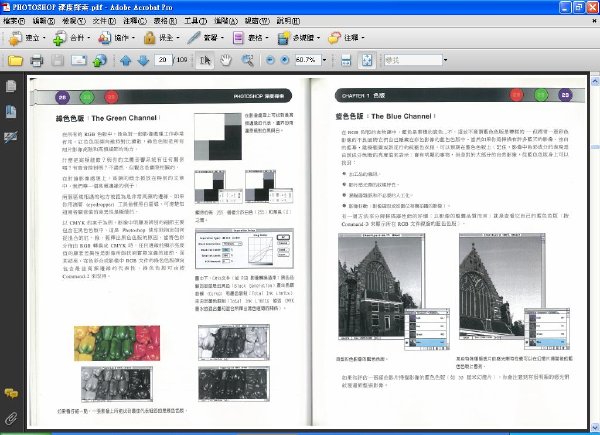
Task: Click the Zoom In plus button
Action: [285, 60]
